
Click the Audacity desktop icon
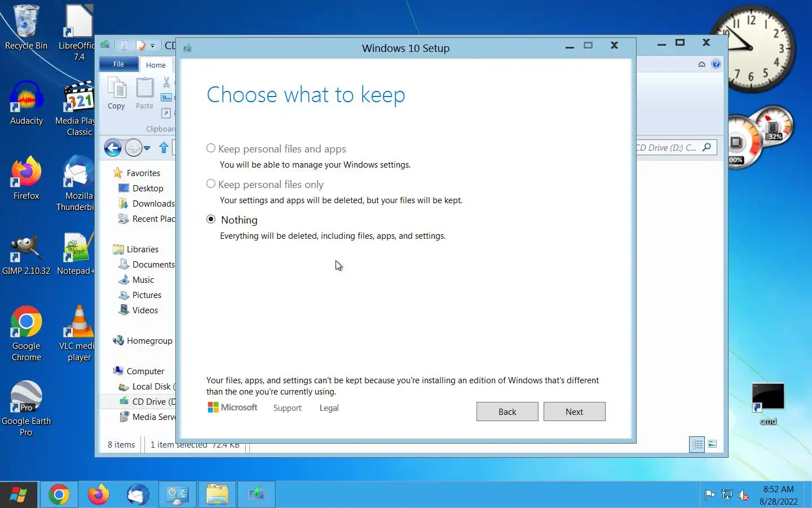click(26, 103)
